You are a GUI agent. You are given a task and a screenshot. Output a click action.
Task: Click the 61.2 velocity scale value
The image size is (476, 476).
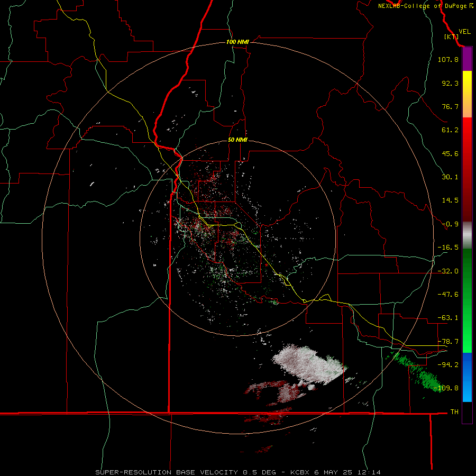pos(450,130)
